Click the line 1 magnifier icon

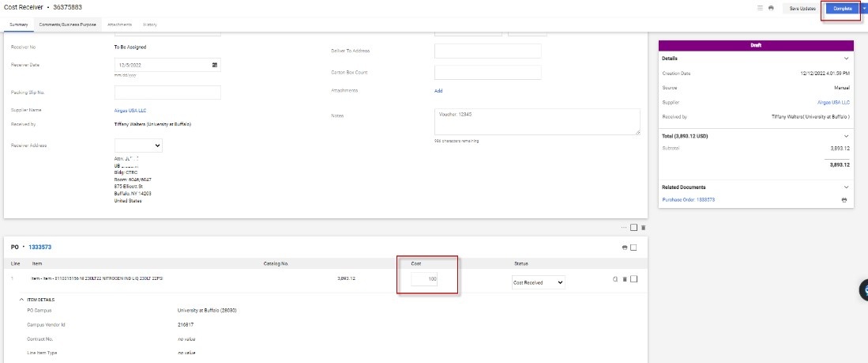614,279
